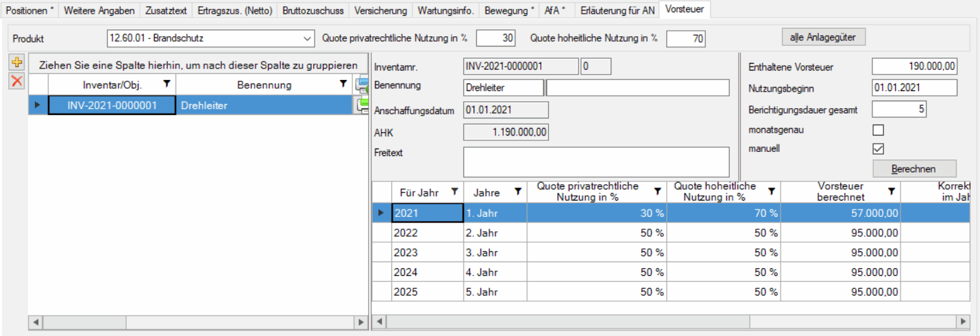Click filter icon on Jahre column

pos(517,192)
